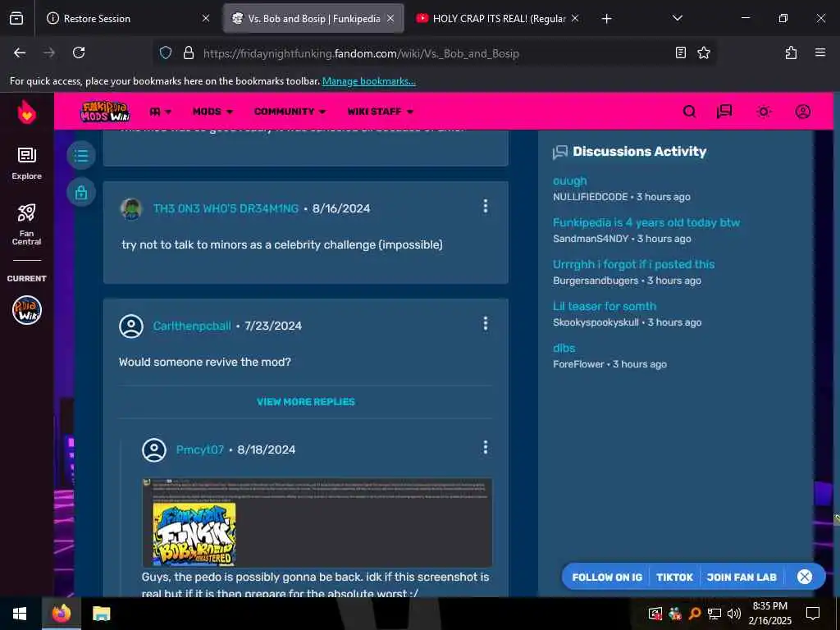Click Carlthenpcball default avatar
The width and height of the screenshot is (840, 630).
131,326
